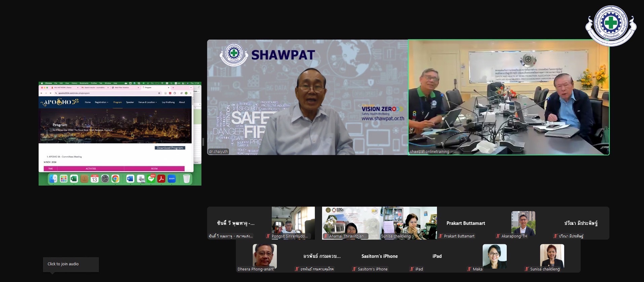Click the muted mic icon beside Prakart Buttamart
The image size is (644, 282).
click(x=441, y=236)
